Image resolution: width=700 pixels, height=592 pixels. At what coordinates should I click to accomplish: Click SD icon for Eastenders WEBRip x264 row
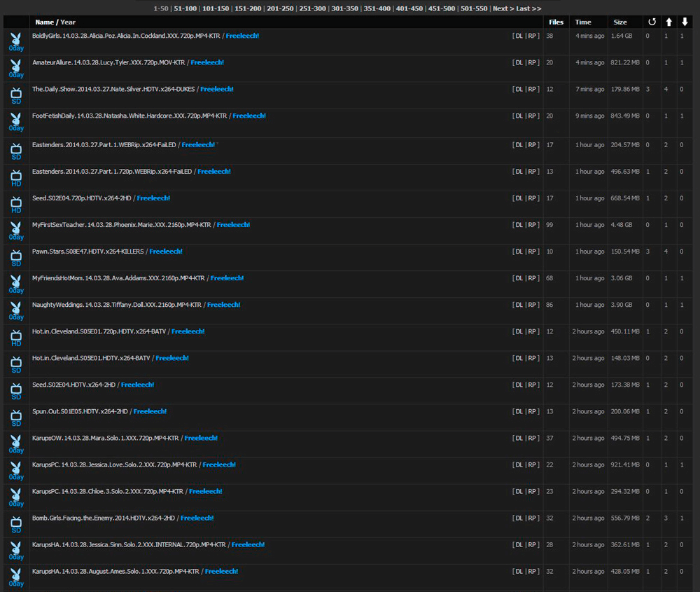point(16,151)
